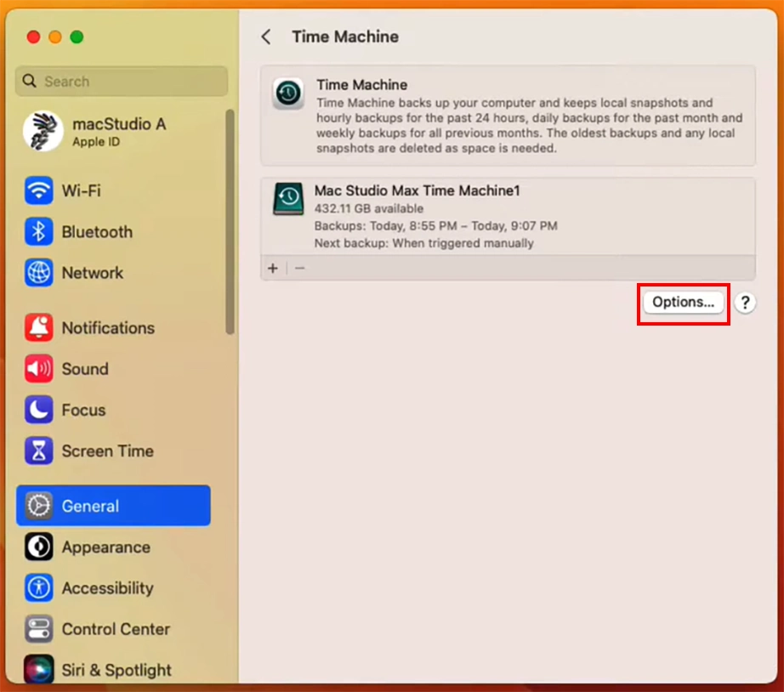784x692 pixels.
Task: Go back using the chevron arrow
Action: pyautogui.click(x=266, y=37)
